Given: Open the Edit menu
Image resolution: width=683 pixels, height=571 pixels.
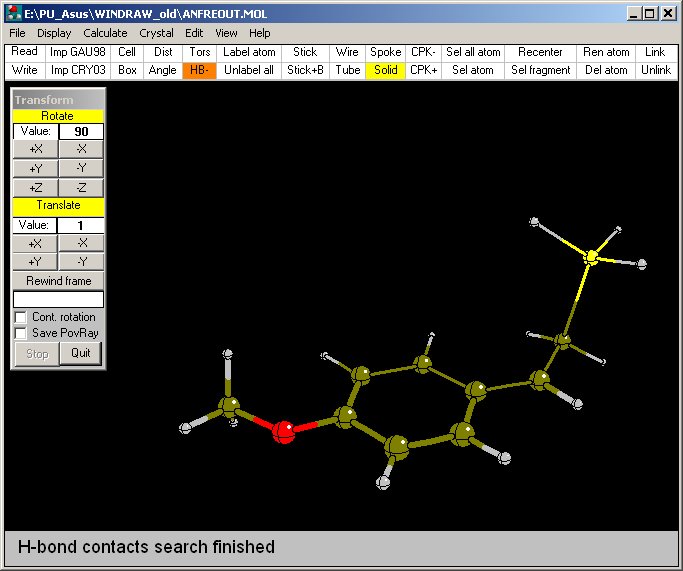Looking at the screenshot, I should pos(194,33).
